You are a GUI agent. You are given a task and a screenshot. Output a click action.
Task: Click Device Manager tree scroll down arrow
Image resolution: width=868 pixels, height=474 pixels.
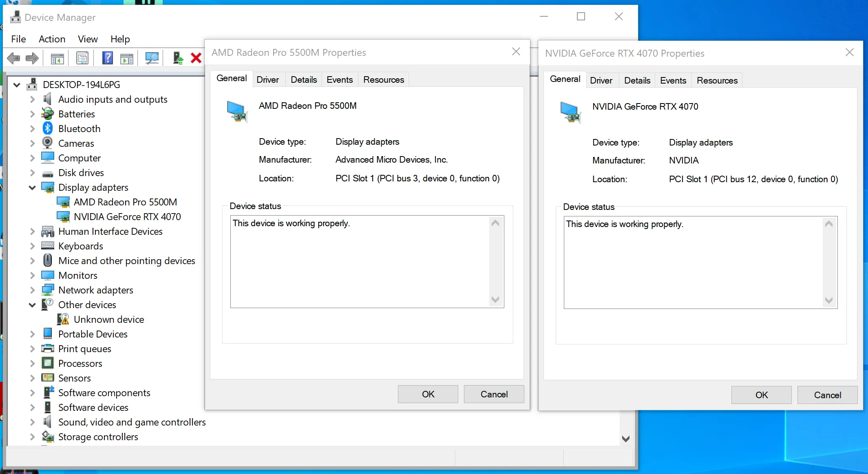(626, 439)
